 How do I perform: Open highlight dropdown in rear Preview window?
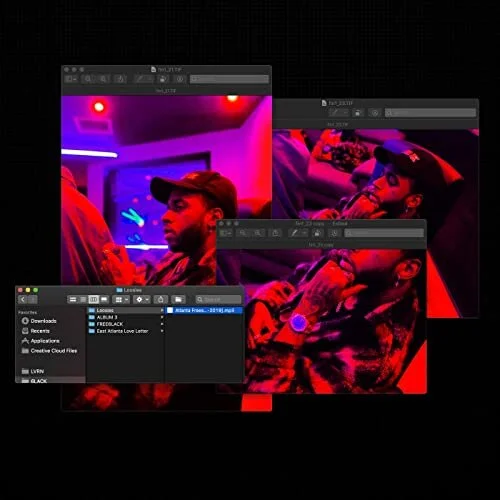pos(345,113)
